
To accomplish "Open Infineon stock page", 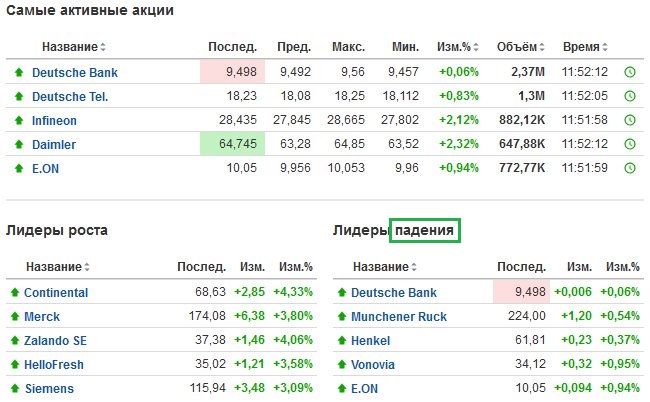I will [x=54, y=121].
